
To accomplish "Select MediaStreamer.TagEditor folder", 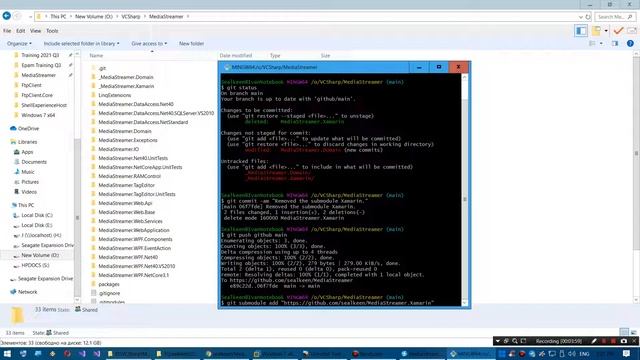I will pos(126,185).
